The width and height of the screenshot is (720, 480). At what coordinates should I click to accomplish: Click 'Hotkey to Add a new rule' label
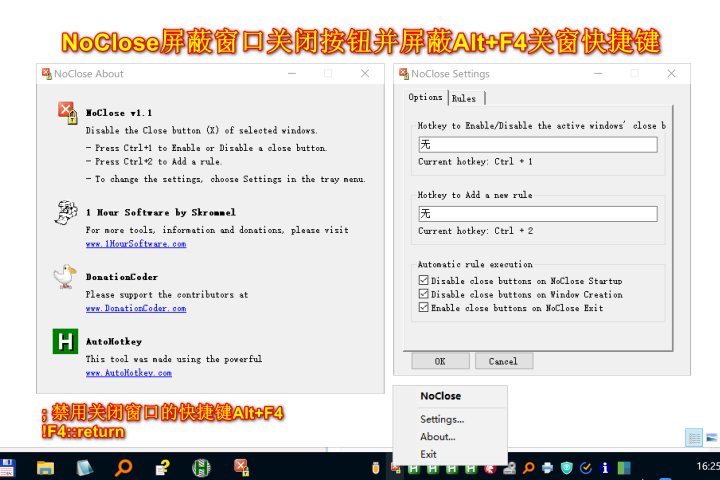coord(475,195)
